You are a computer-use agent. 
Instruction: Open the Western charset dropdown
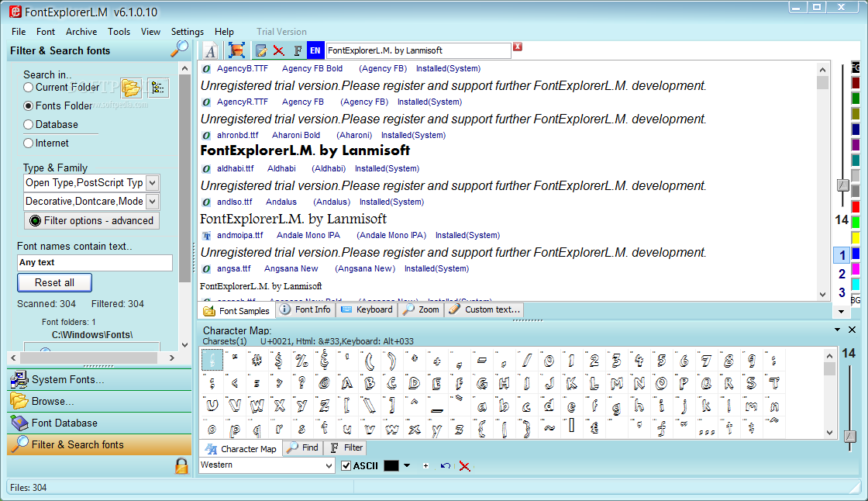pos(329,466)
